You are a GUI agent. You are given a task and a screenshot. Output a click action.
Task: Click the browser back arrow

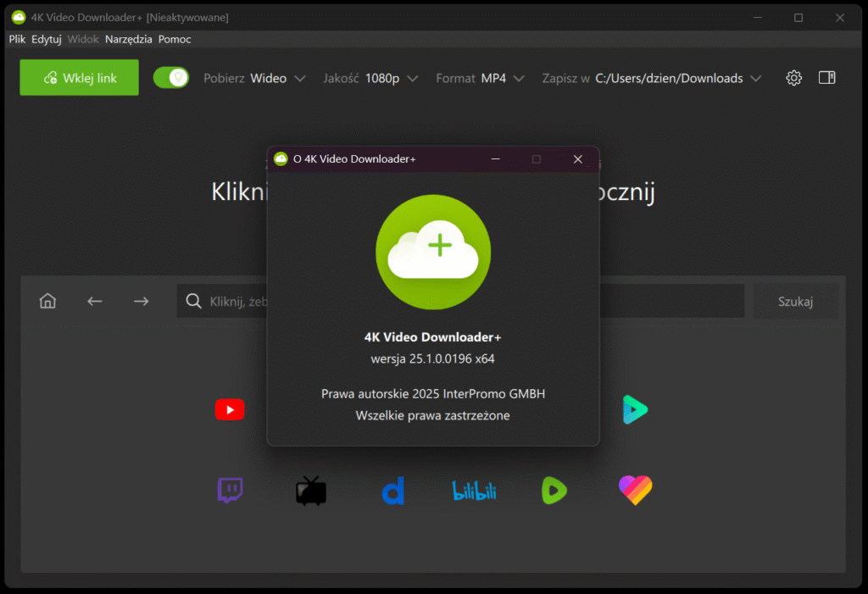pyautogui.click(x=95, y=301)
